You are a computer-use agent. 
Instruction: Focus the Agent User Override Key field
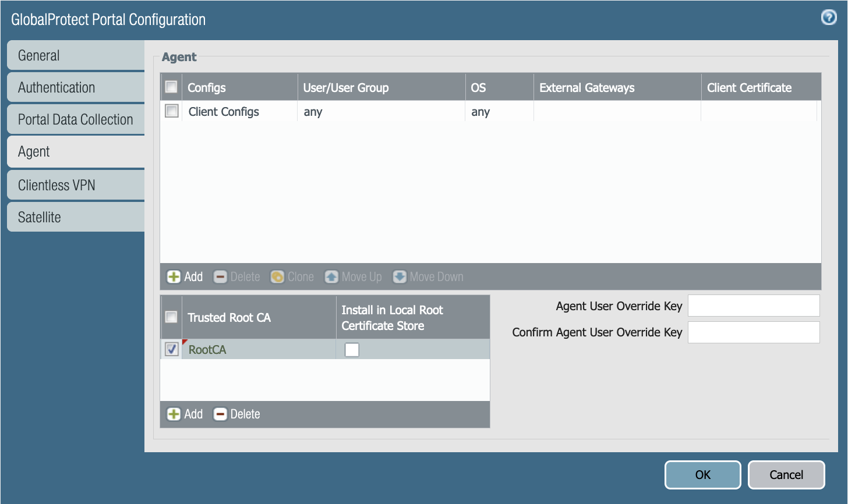click(754, 306)
